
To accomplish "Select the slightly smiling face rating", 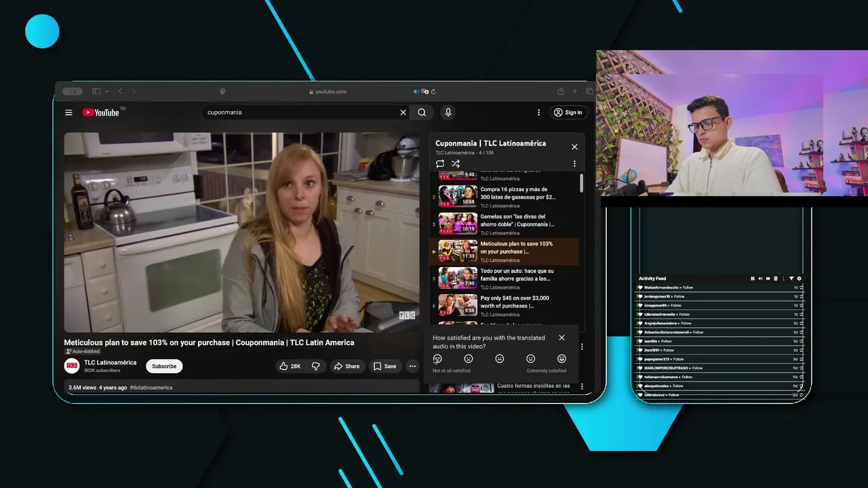I will [531, 359].
